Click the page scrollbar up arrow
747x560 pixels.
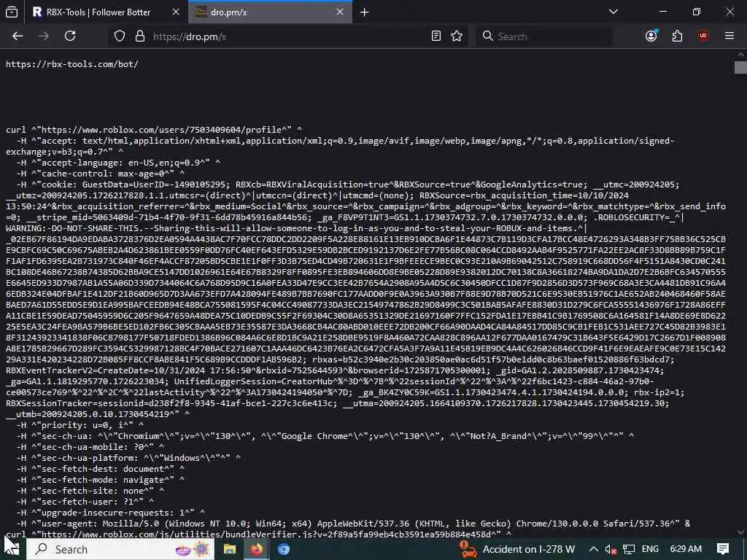point(740,55)
